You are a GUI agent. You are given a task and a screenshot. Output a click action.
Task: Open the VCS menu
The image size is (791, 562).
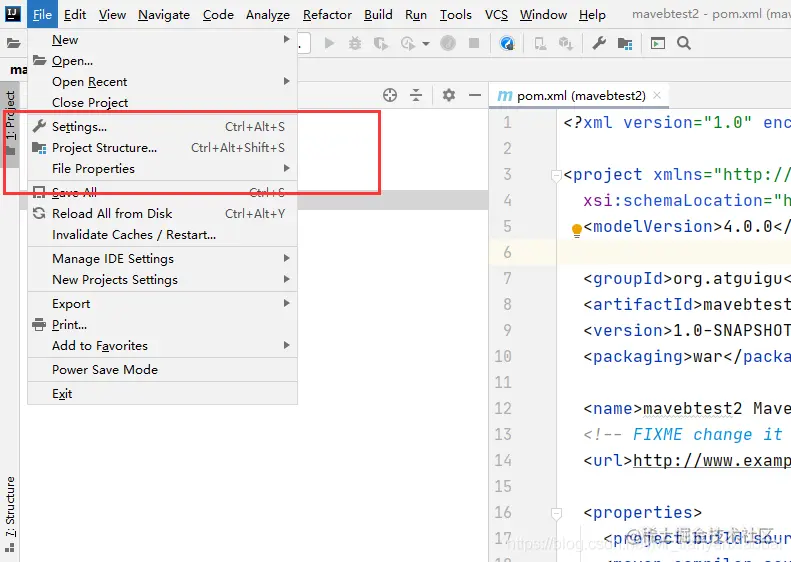[496, 15]
